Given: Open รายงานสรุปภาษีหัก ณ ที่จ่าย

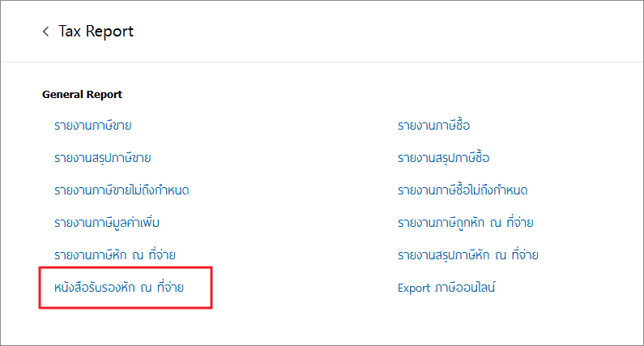Looking at the screenshot, I should [467, 254].
